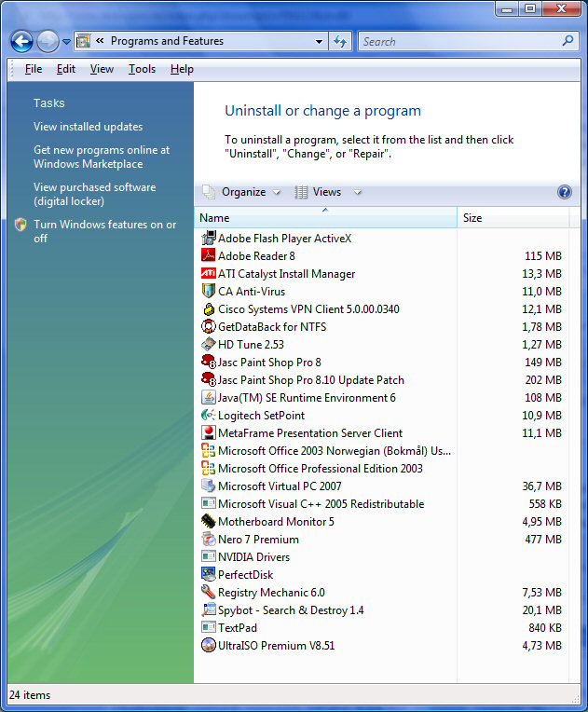
Task: Select the UltraISO Premium V8.51 name
Action: coord(277,646)
